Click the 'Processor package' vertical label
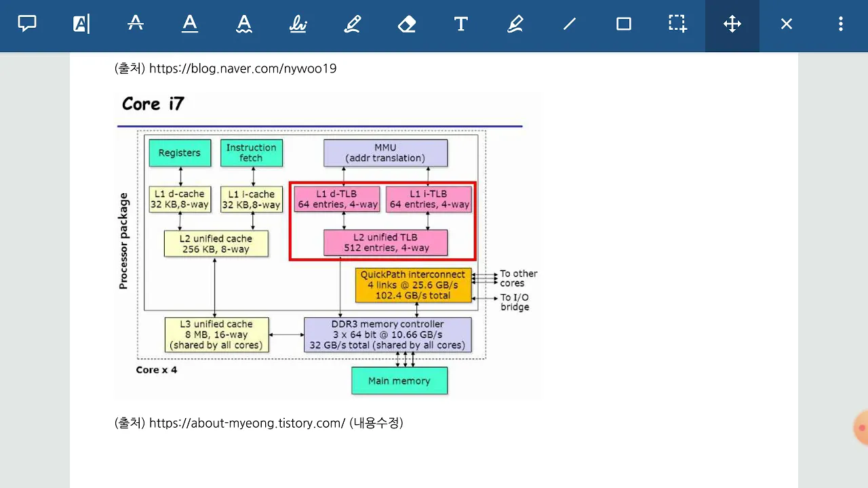 point(123,241)
